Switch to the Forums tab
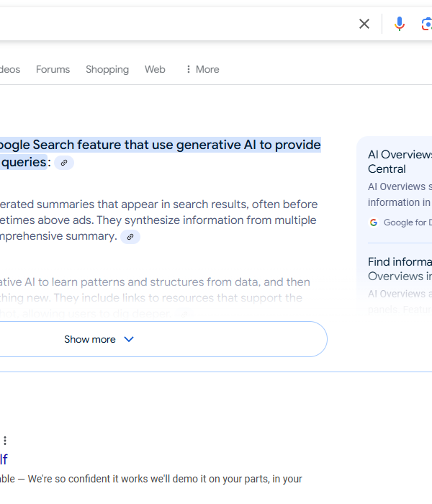This screenshot has height=504, width=432. coord(53,69)
